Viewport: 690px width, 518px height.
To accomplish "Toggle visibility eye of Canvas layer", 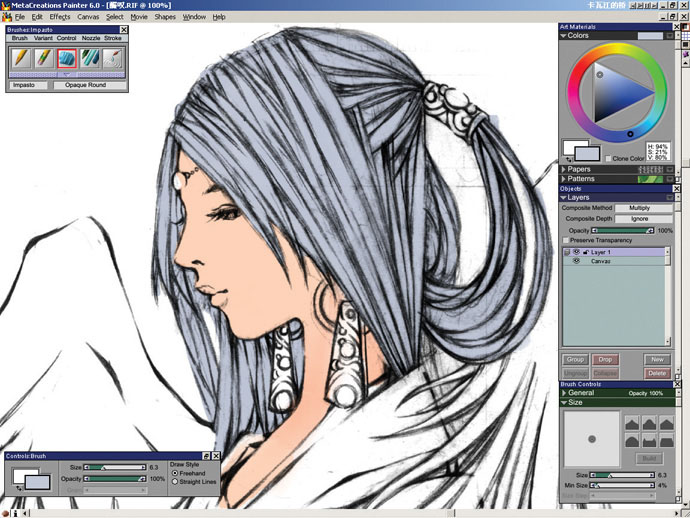I will [x=576, y=261].
